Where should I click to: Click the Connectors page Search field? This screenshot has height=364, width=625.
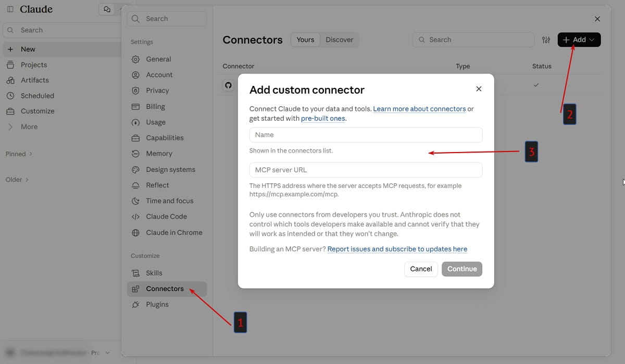[x=473, y=40]
